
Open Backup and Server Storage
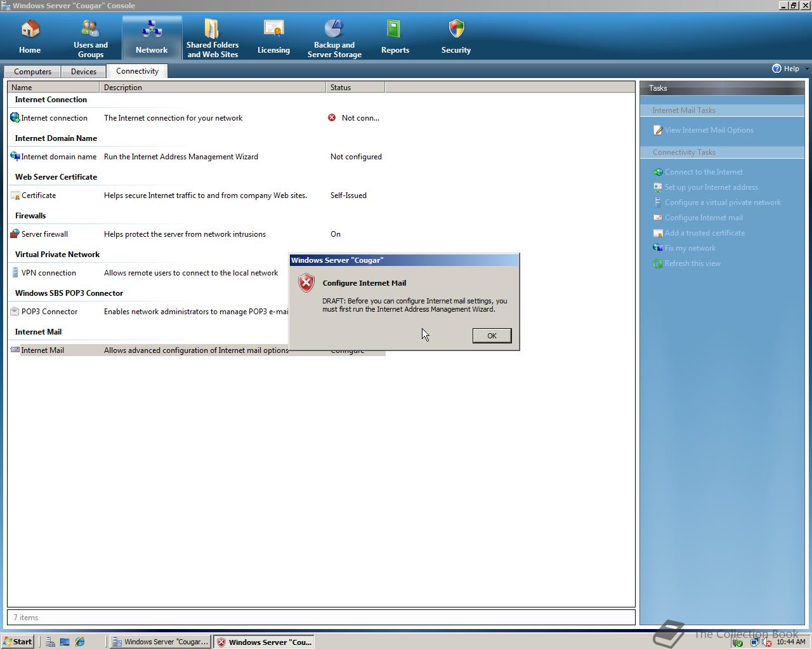pos(334,38)
